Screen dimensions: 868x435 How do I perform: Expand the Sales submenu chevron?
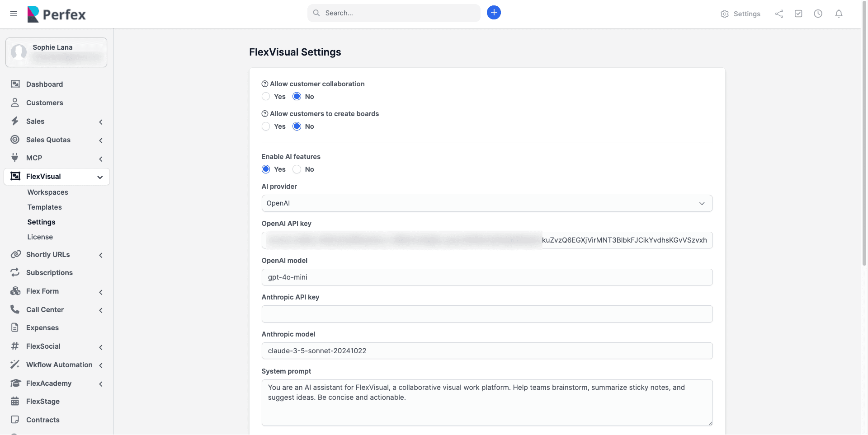point(101,122)
